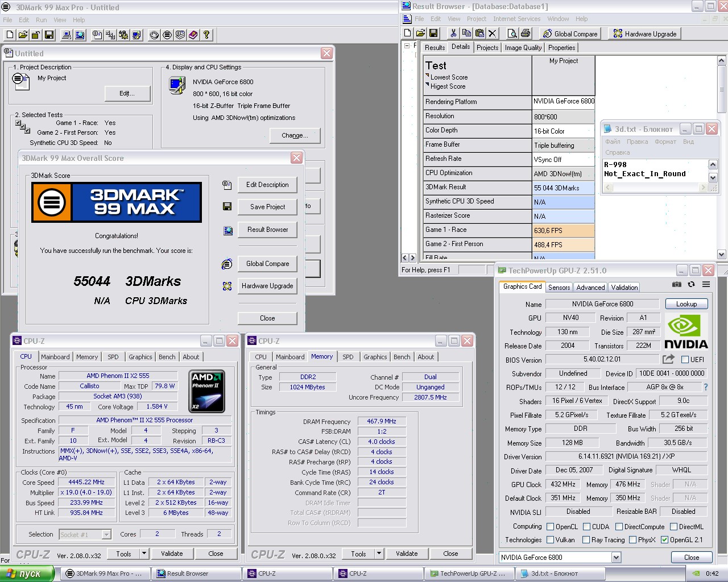Open the Run menu in 3DMark 99 Max
The height and width of the screenshot is (582, 728).
42,20
